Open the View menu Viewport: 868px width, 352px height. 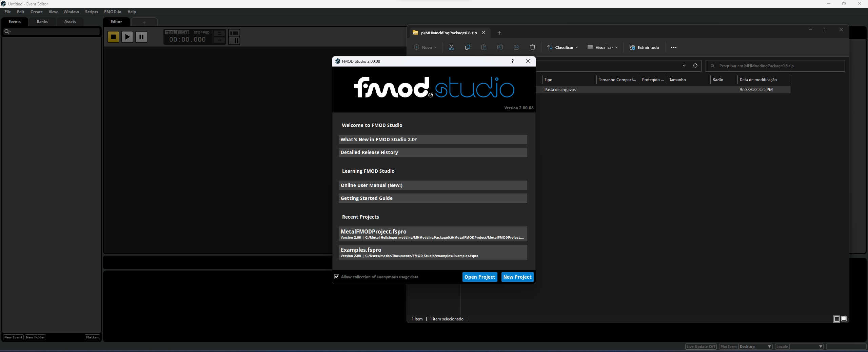(53, 12)
